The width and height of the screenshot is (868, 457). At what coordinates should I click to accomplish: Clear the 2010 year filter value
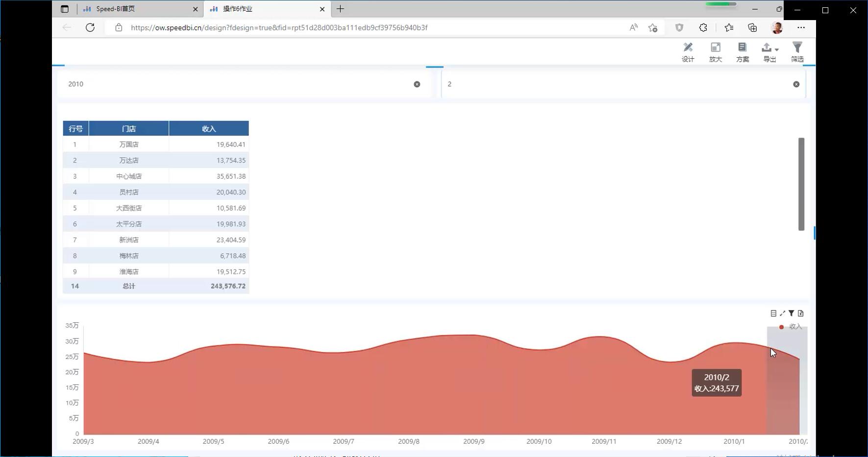click(x=417, y=84)
